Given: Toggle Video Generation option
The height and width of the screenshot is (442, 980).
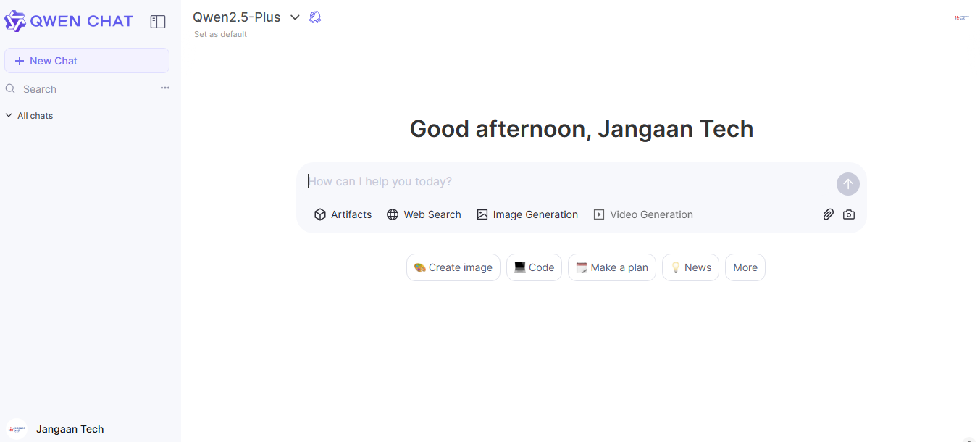Looking at the screenshot, I should click(643, 214).
